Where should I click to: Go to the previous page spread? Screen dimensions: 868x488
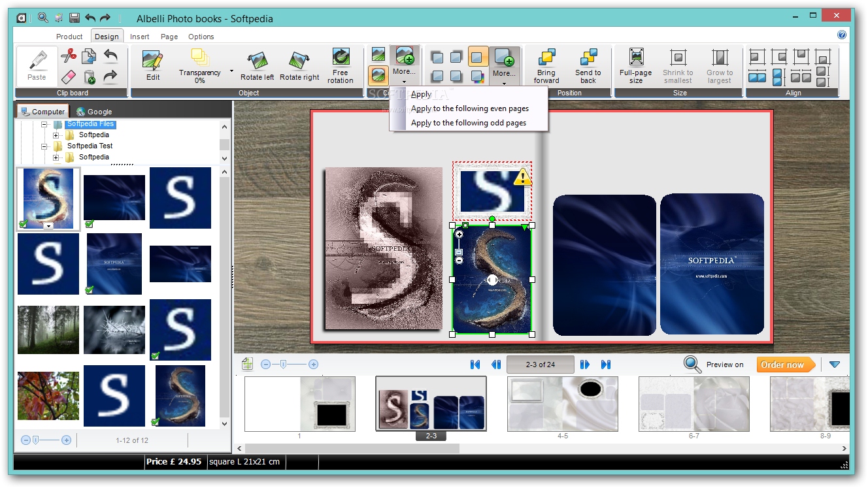click(x=496, y=365)
